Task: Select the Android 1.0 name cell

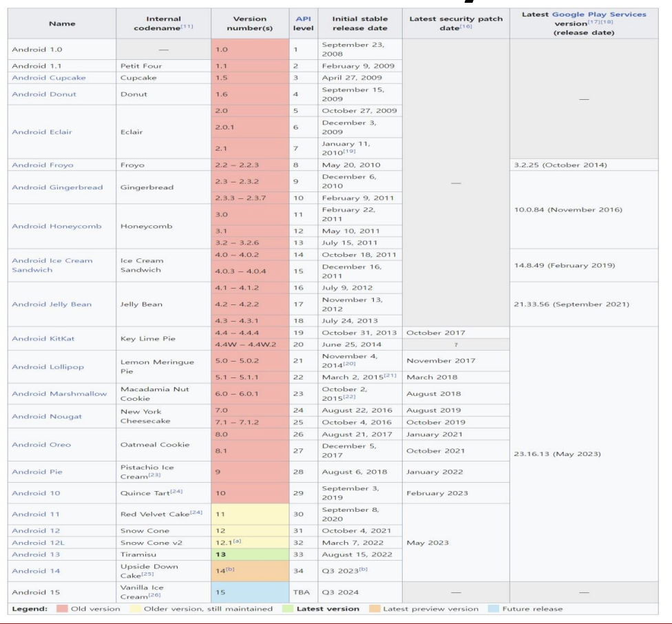Action: (62, 50)
